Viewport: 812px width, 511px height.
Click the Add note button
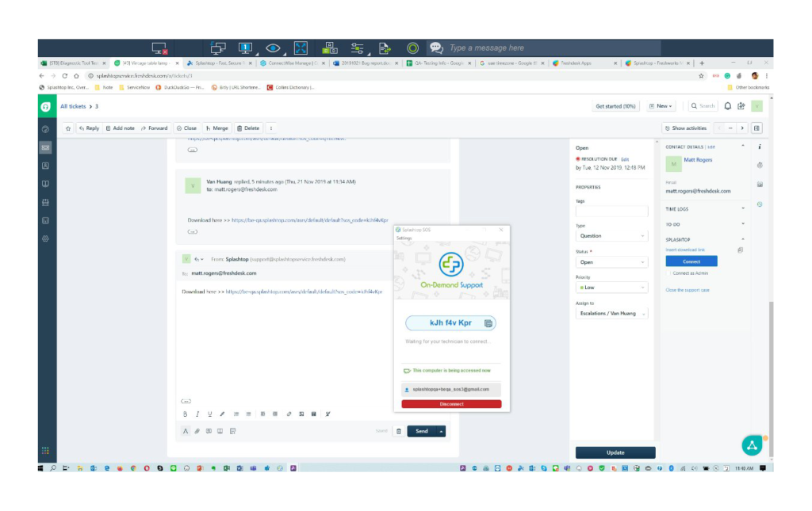[121, 128]
